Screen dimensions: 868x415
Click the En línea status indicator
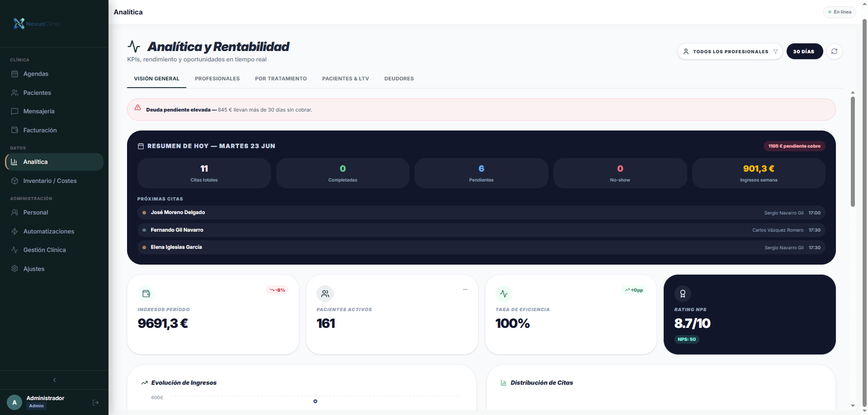coord(840,12)
